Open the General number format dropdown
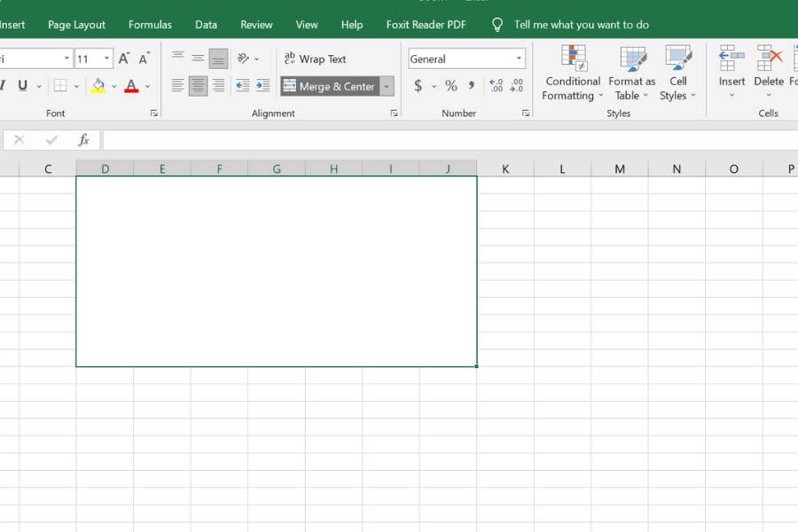Viewport: 798px width, 532px height. pos(519,59)
